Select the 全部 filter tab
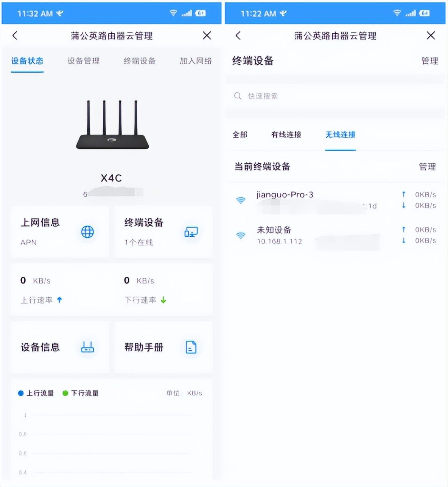This screenshot has width=448, height=487. [240, 135]
